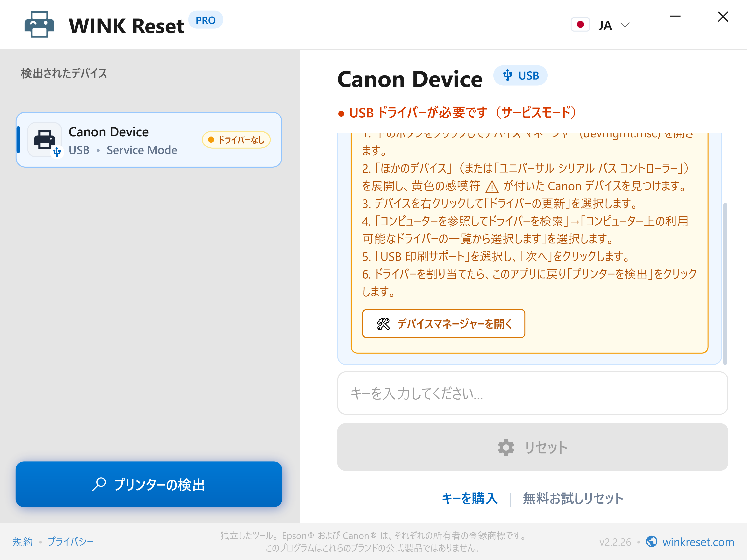Image resolution: width=747 pixels, height=560 pixels.
Task: Open the winkreset.com website link
Action: tap(698, 542)
